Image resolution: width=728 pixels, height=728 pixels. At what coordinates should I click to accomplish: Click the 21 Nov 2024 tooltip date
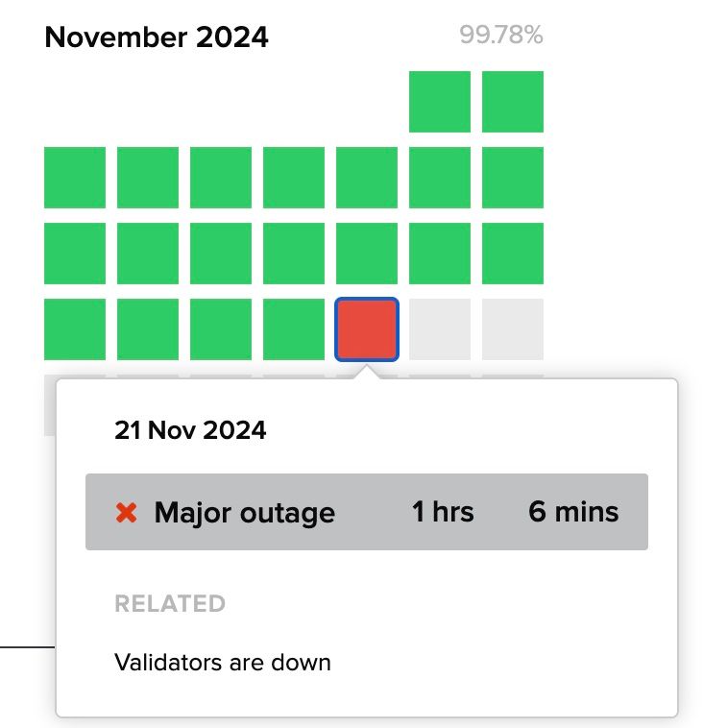[190, 430]
